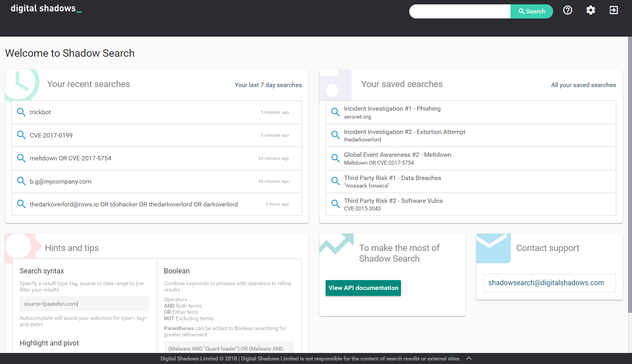Click magnifier icon beside Incident Investigation #1
Screen dimensions: 632x364
coord(336,112)
